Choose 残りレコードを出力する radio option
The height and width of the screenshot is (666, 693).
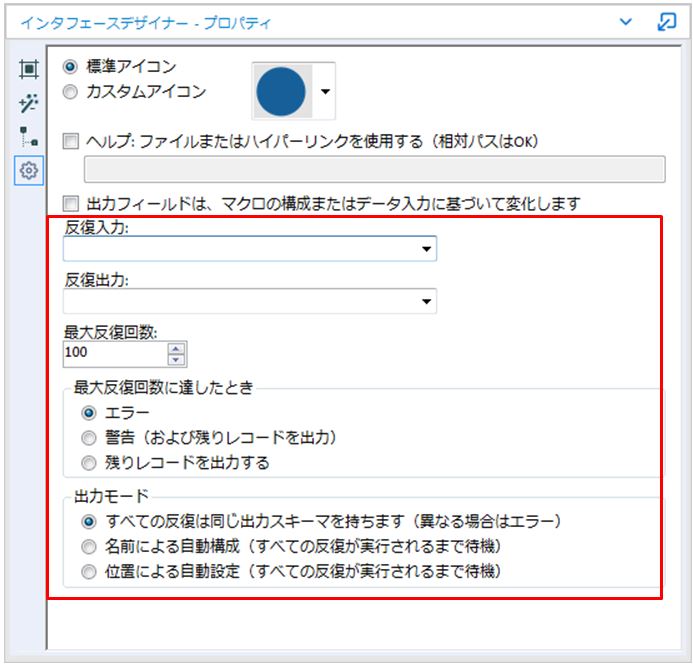pyautogui.click(x=90, y=463)
